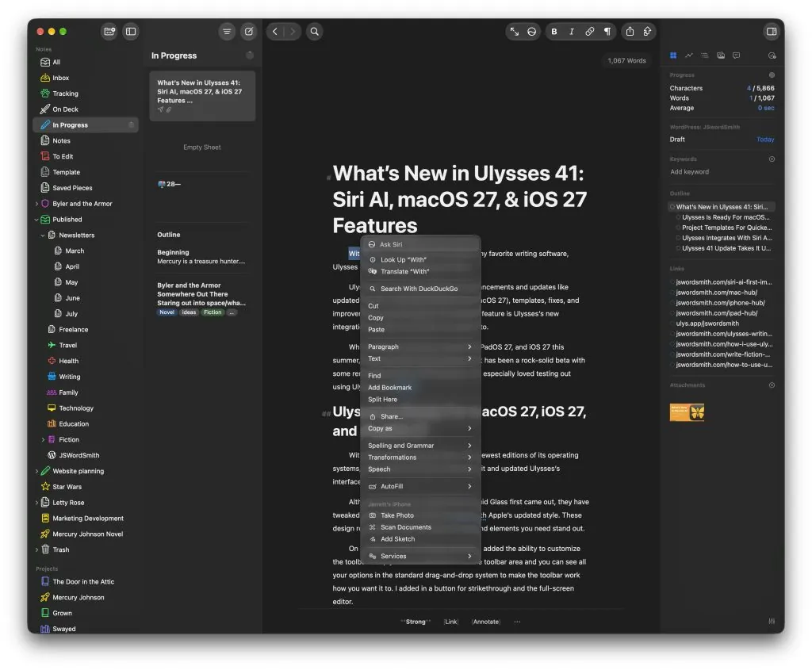This screenshot has width=812, height=670.
Task: Choose Ask Siri in context menu
Action: 420,244
